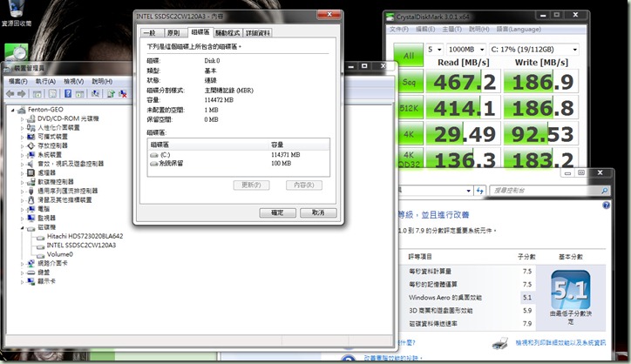
Task: Click the Back arrow in Device Manager toolbar
Action: pyautogui.click(x=10, y=94)
